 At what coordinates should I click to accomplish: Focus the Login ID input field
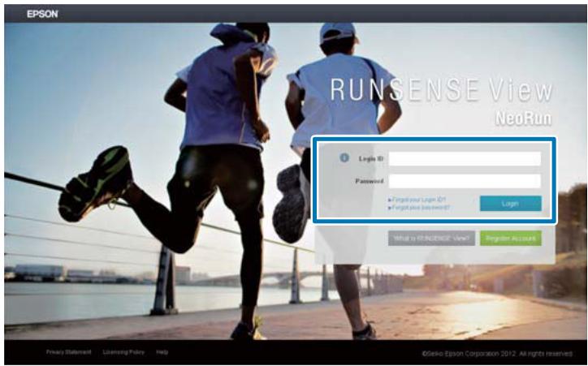click(x=465, y=159)
